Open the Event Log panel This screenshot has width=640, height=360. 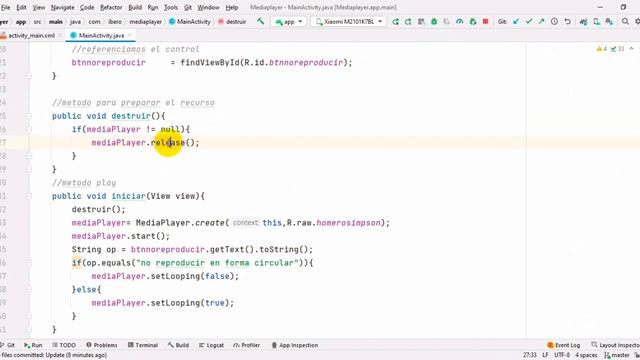pos(564,345)
